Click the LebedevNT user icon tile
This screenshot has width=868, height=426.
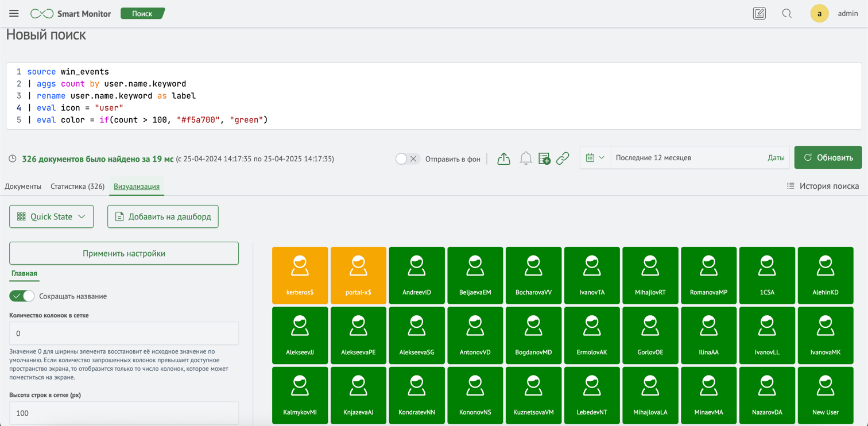pyautogui.click(x=592, y=395)
